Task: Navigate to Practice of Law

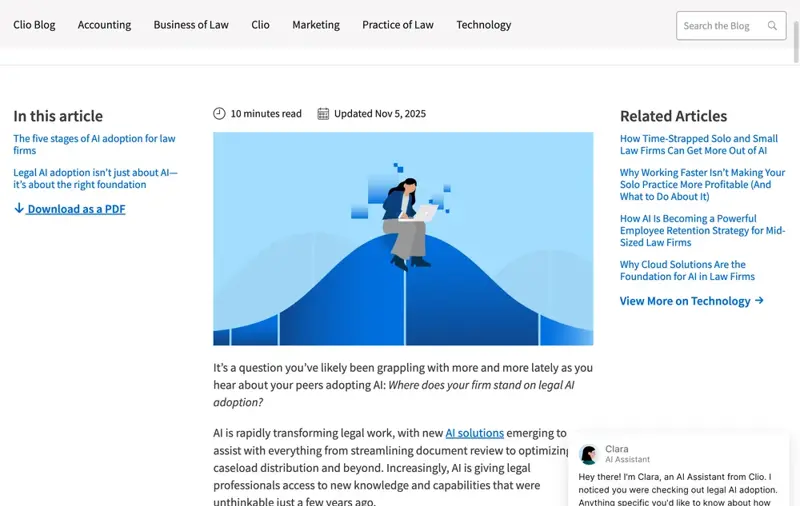Action: (x=398, y=24)
